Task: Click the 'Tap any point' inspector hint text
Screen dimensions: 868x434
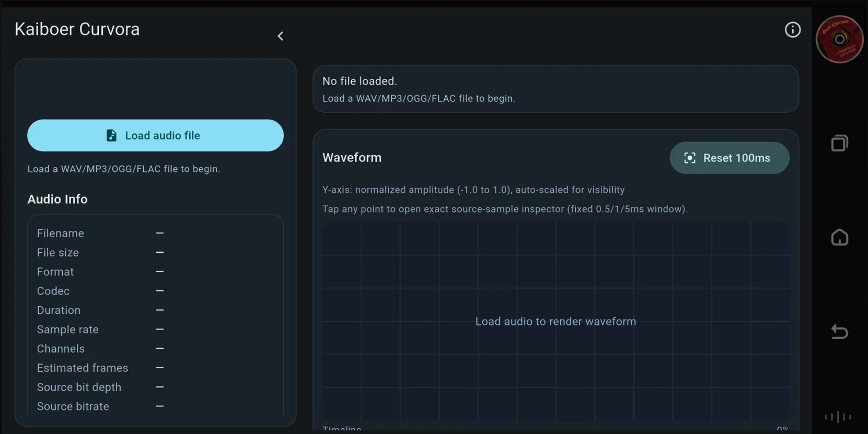Action: 505,209
